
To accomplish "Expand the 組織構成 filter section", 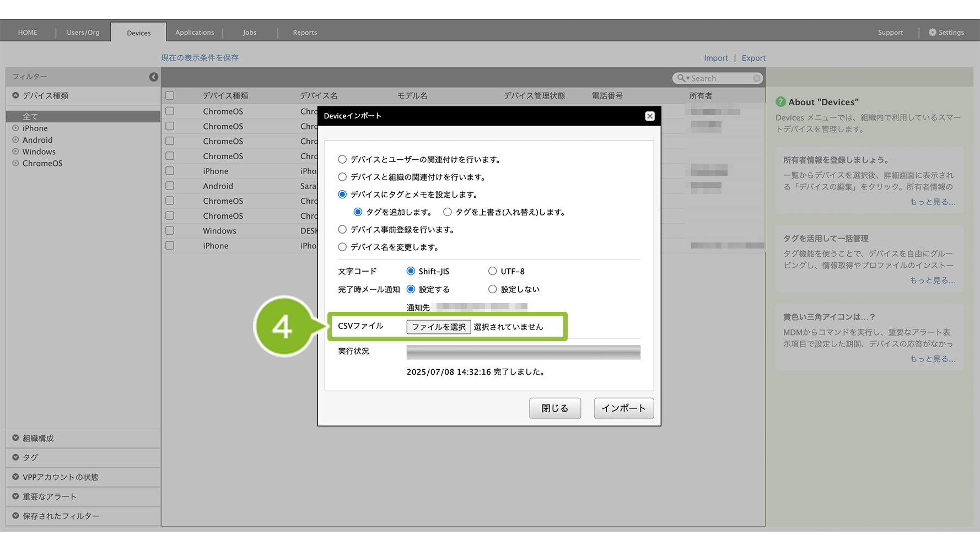I will coord(38,438).
